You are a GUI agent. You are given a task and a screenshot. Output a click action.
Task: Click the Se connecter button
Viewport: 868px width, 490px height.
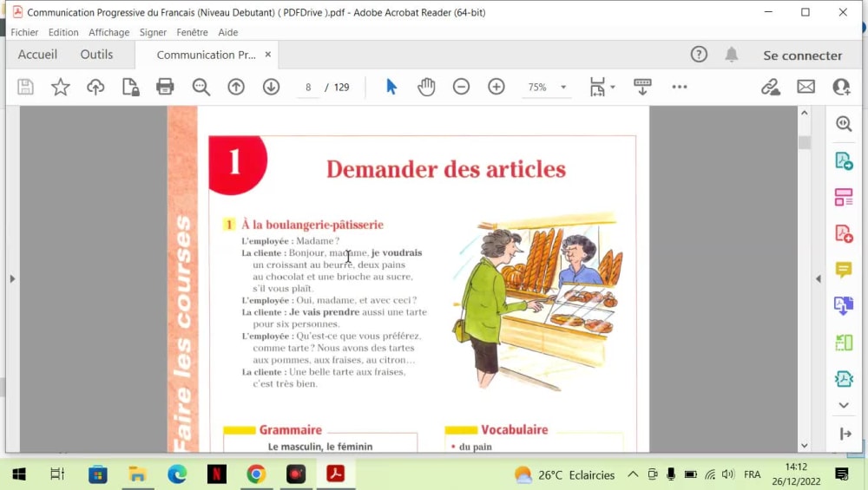click(x=802, y=56)
